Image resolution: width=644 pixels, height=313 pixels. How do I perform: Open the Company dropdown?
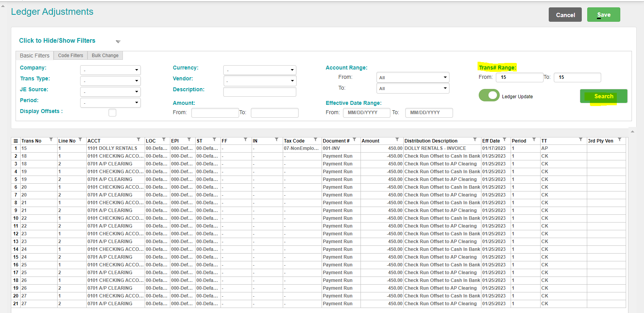point(110,70)
